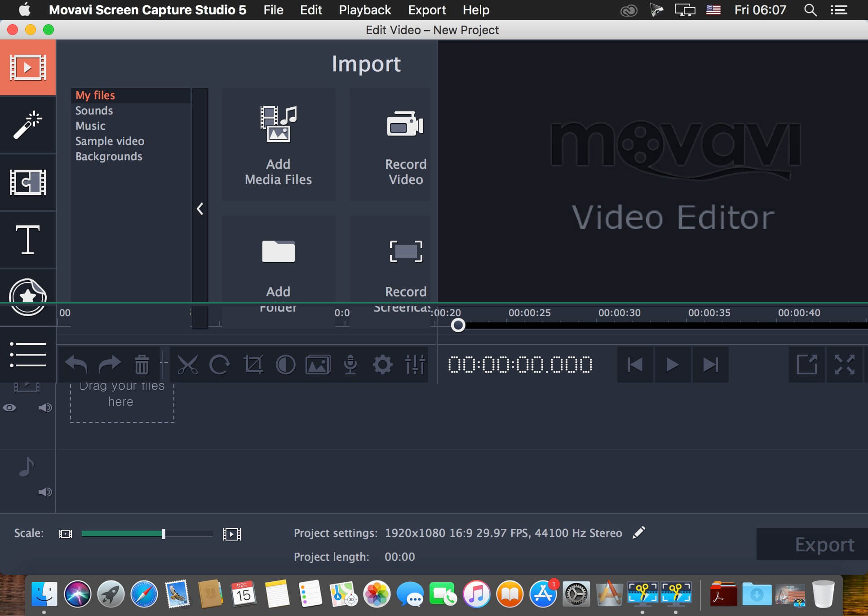Collapse the import category panel arrow
Image resolution: width=868 pixels, height=616 pixels.
[x=200, y=209]
